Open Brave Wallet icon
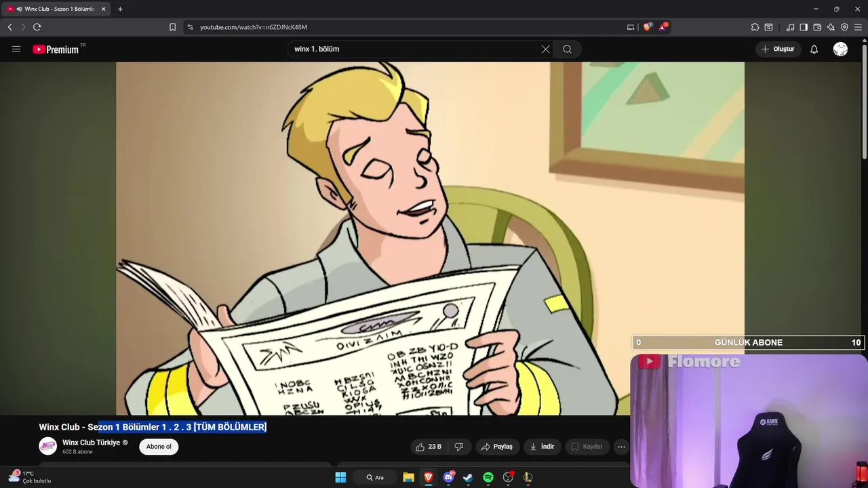The image size is (868, 488). (x=817, y=27)
